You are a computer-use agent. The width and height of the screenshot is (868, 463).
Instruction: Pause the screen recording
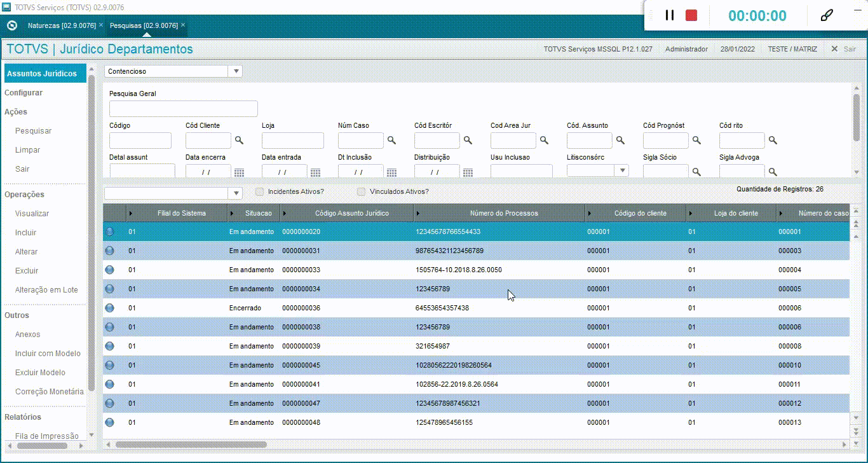pos(669,15)
